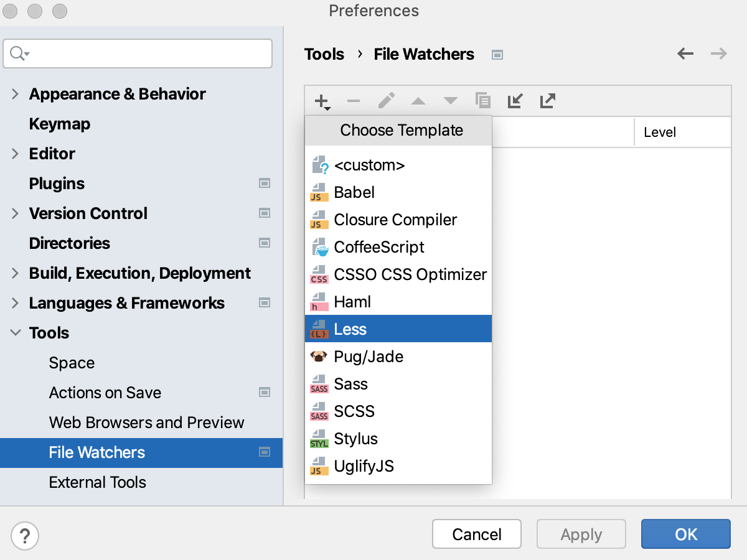The image size is (747, 560).
Task: Click the back navigation arrow
Action: pos(685,54)
